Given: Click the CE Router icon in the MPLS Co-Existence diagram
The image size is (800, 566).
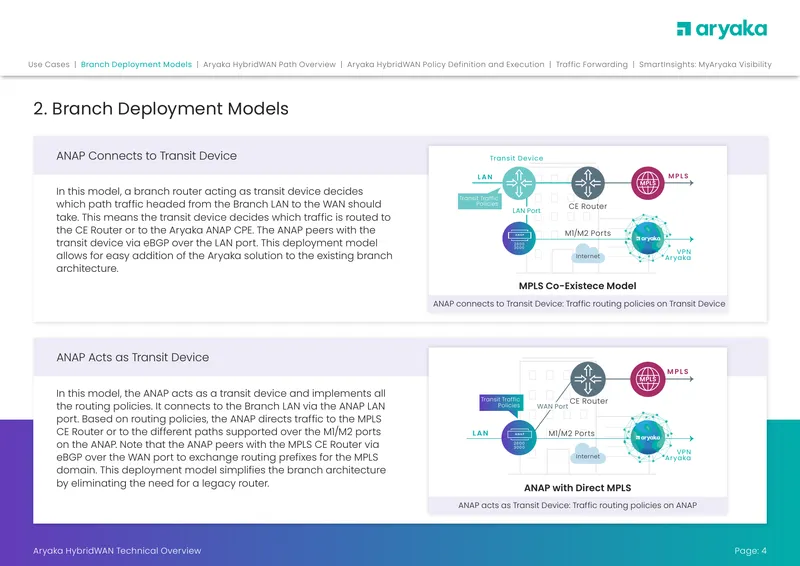Looking at the screenshot, I should click(588, 183).
